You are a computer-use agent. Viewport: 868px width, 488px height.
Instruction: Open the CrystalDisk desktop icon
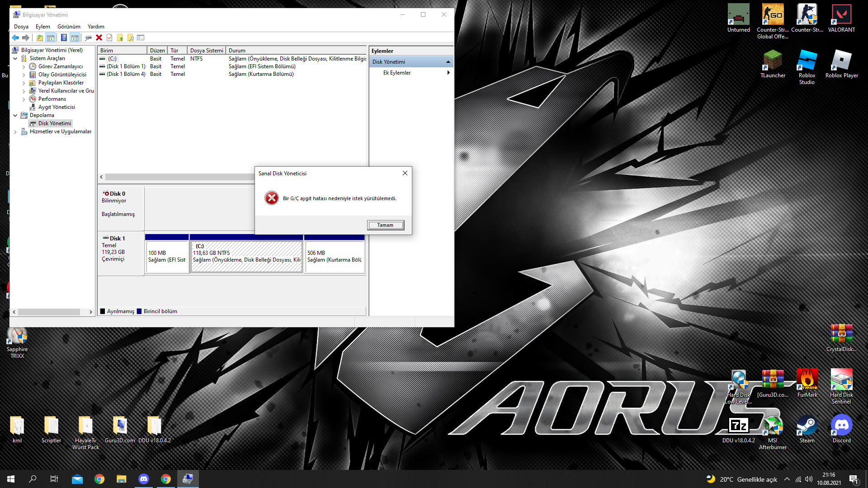click(841, 338)
